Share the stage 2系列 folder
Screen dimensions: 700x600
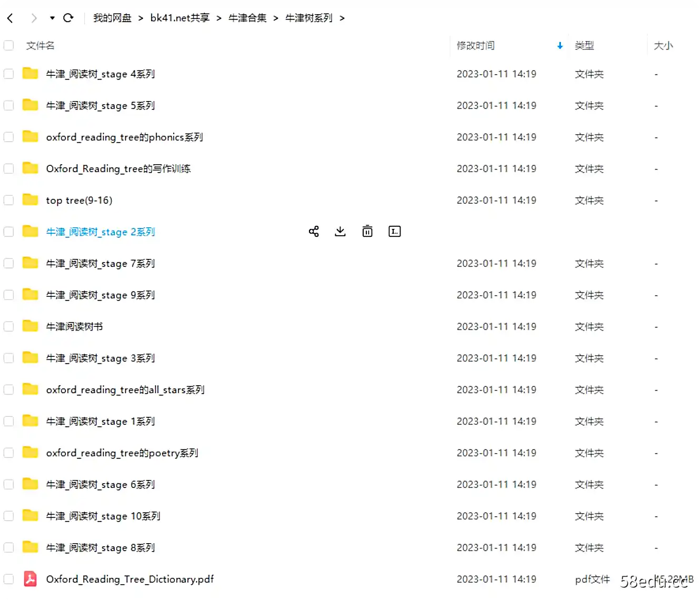click(314, 232)
